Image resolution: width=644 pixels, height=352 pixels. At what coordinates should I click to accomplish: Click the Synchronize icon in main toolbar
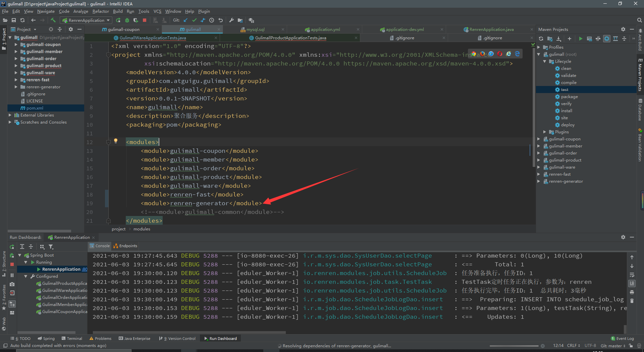tap(22, 20)
